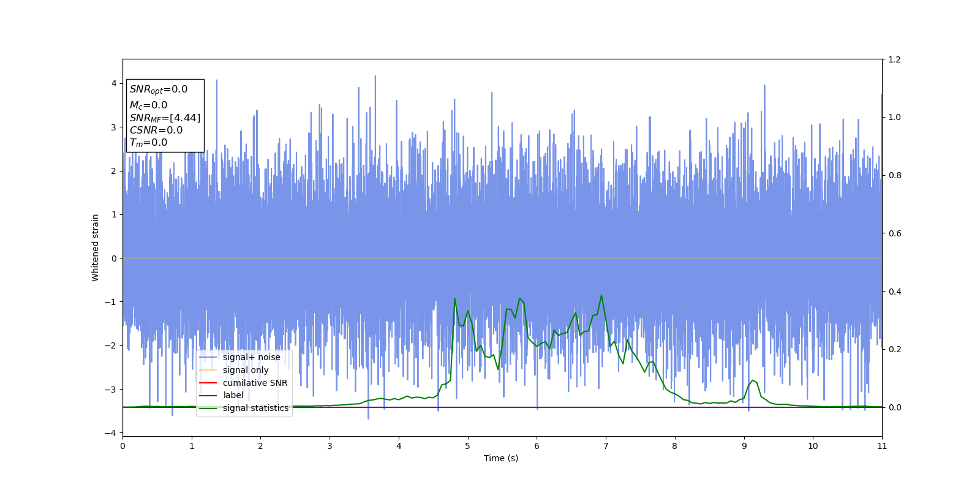
Task: Click the red cumilative SNR legend line
Action: pyautogui.click(x=208, y=383)
